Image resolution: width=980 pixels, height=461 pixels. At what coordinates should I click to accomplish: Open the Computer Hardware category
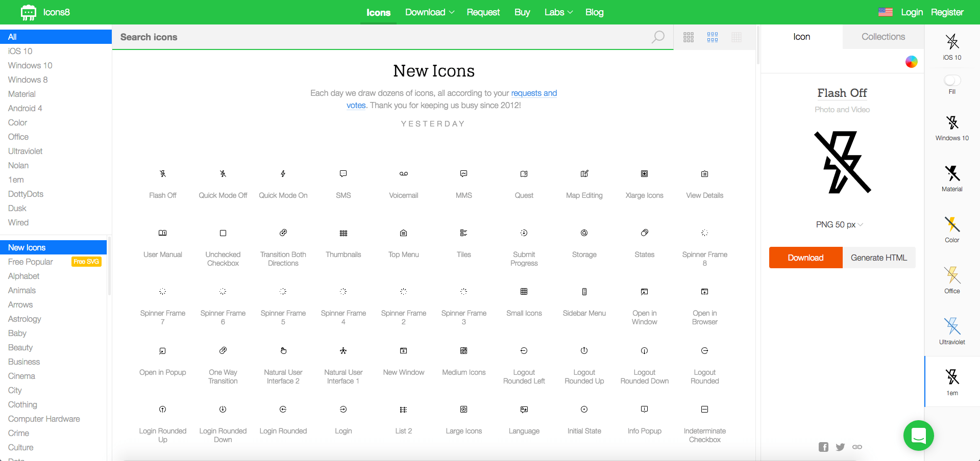point(44,419)
